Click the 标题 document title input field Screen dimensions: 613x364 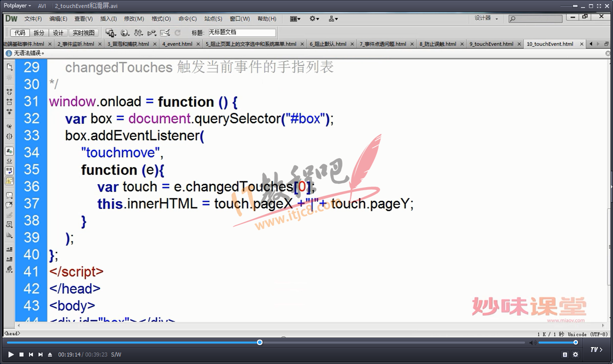[x=242, y=32]
